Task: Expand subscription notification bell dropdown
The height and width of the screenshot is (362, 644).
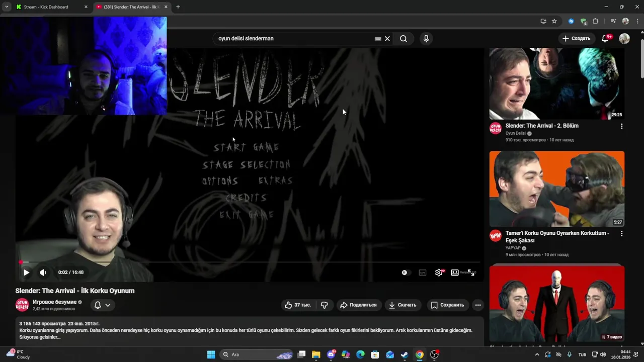Action: click(x=102, y=305)
